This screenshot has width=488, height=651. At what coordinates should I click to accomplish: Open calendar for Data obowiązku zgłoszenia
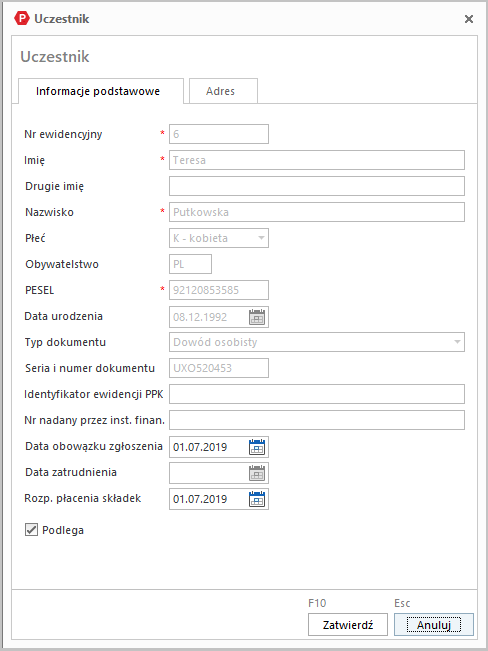click(257, 447)
